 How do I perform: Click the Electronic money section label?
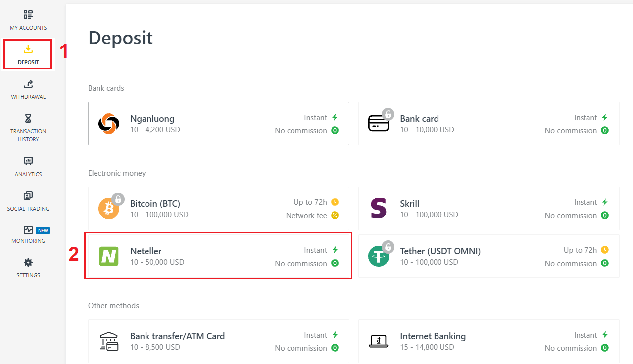pyautogui.click(x=117, y=173)
